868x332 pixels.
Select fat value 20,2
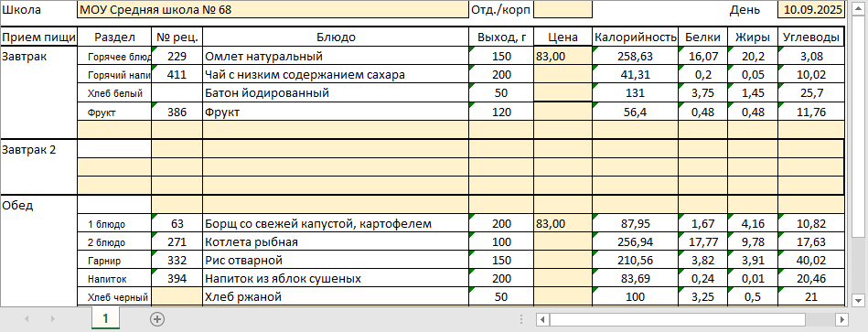coord(753,56)
